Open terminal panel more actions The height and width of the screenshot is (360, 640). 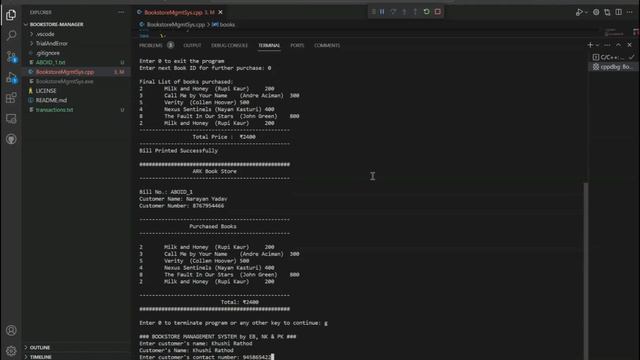pos(607,45)
